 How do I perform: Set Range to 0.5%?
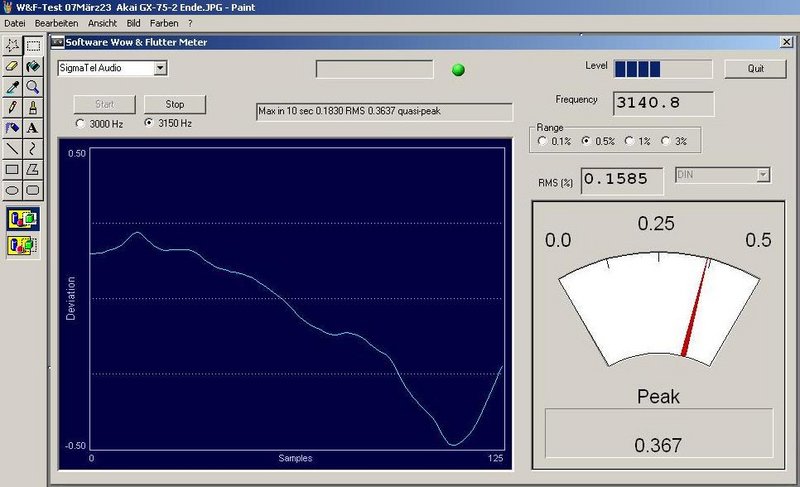[x=586, y=141]
